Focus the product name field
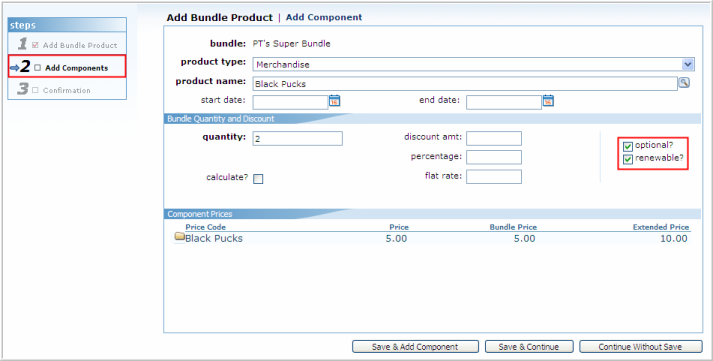 click(465, 84)
